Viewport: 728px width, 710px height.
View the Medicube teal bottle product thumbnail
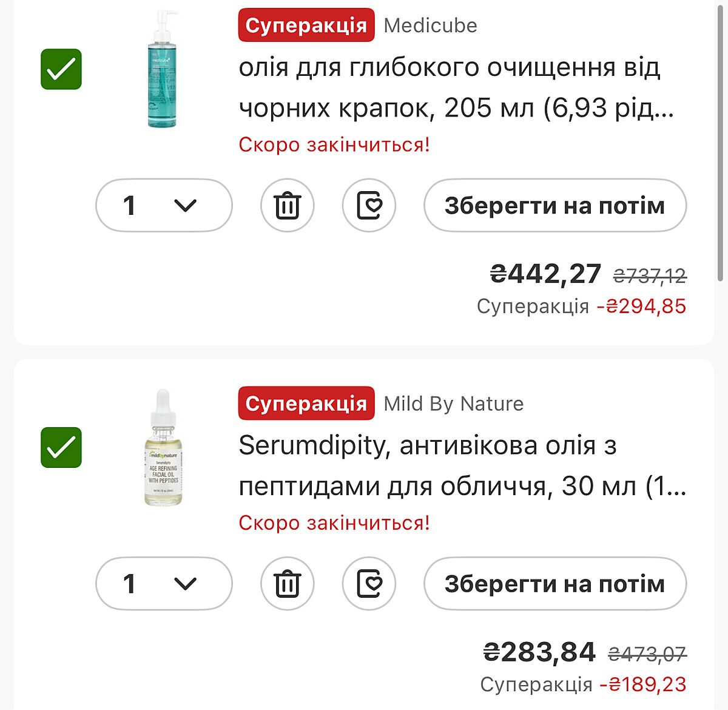tap(163, 69)
